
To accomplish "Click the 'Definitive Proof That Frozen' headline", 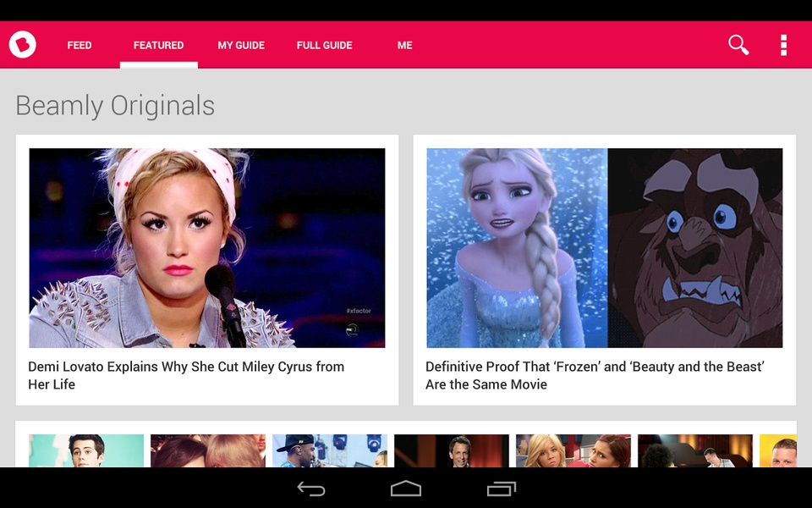I will point(595,375).
